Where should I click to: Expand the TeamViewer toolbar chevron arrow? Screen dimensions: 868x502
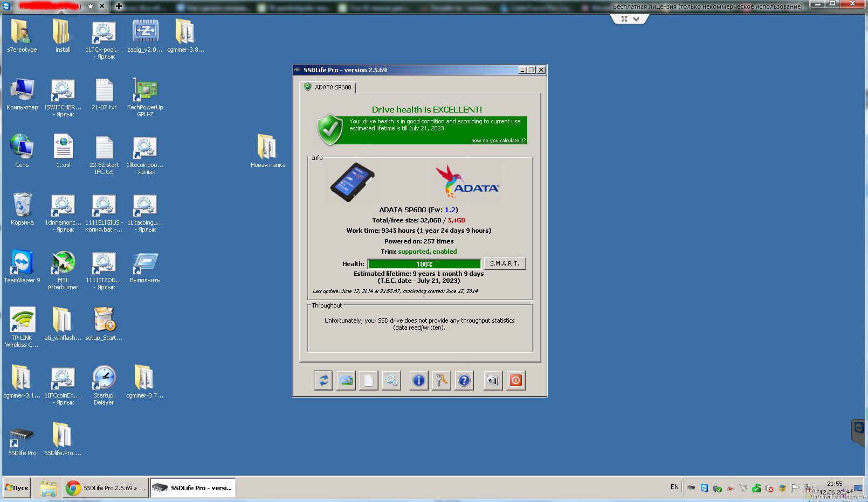click(637, 19)
